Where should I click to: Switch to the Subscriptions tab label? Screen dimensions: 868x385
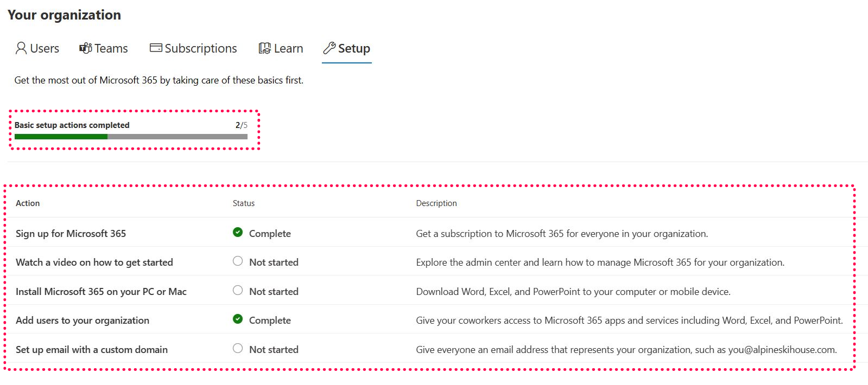click(201, 48)
